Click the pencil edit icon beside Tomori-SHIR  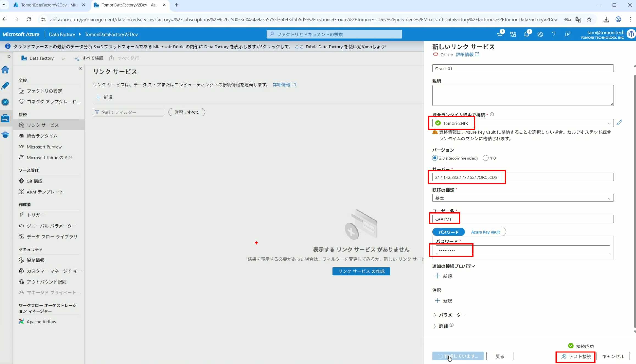coord(619,122)
